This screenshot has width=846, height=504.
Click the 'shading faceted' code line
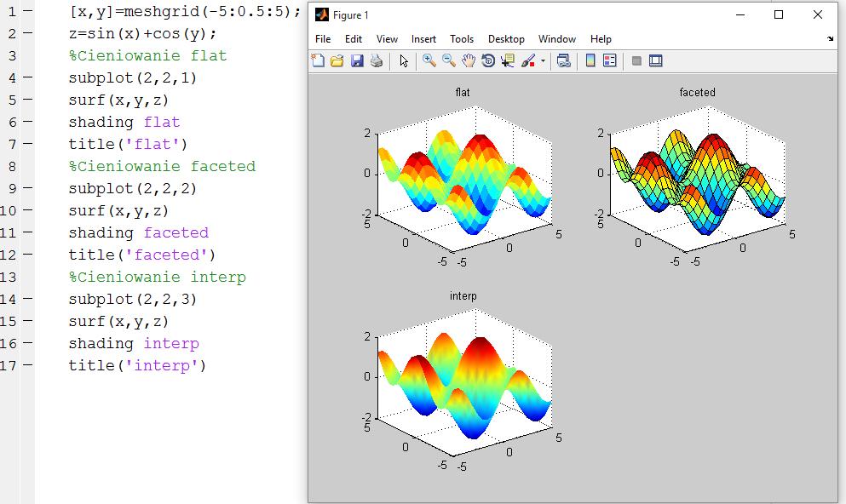(139, 232)
